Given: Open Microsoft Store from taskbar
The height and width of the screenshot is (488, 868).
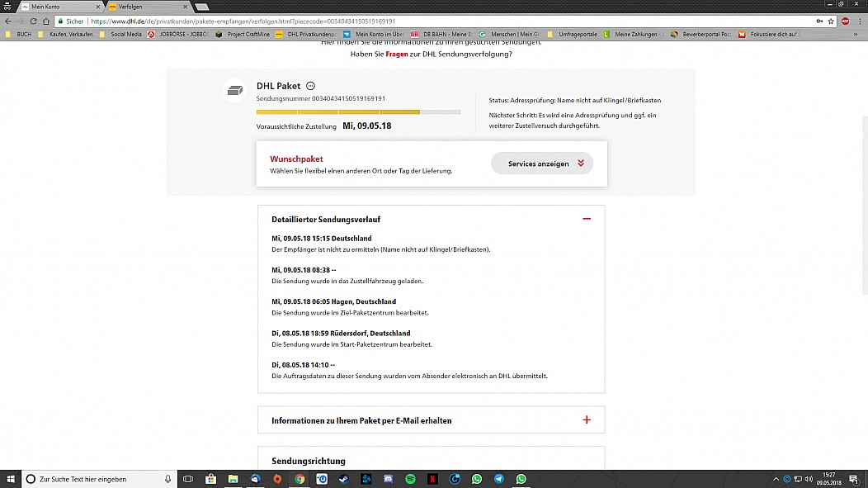Looking at the screenshot, I should 211,479.
